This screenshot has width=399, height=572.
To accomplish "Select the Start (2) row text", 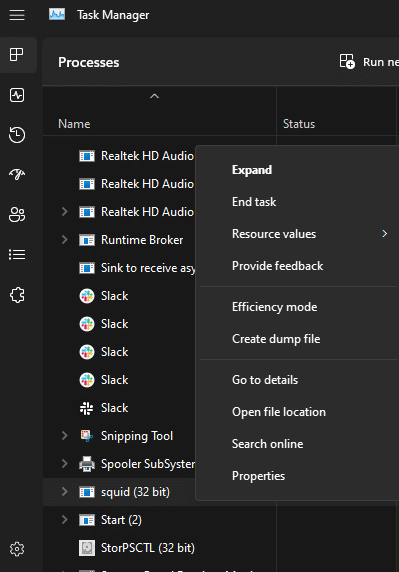I will point(121,520).
